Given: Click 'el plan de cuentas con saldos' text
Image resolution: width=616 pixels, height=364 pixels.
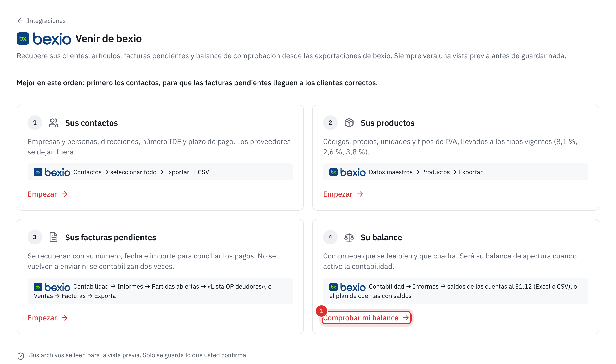Looking at the screenshot, I should pos(370,296).
